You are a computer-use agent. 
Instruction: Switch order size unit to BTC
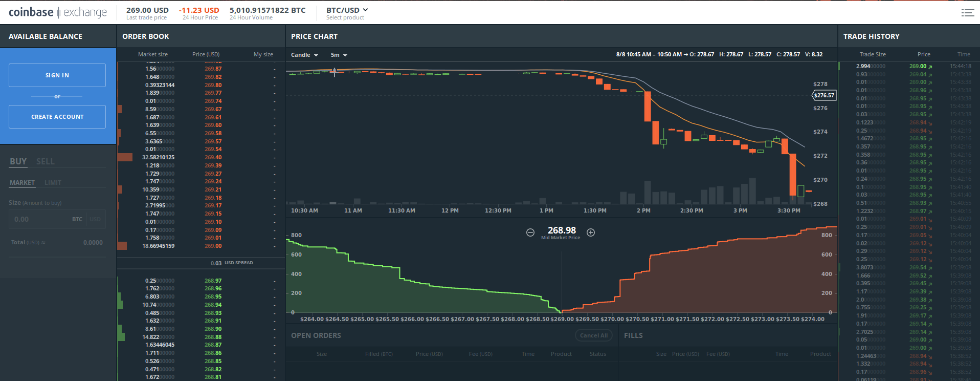coord(77,219)
